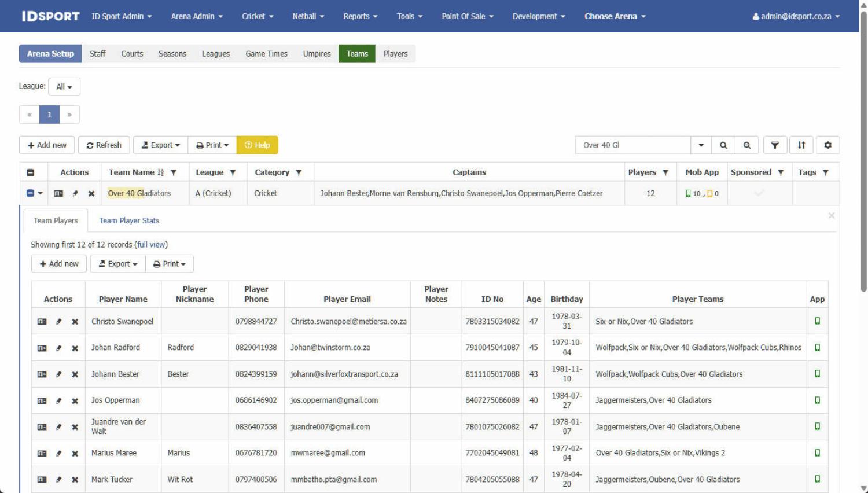This screenshot has height=493, width=868.
Task: Delete player Mark Tucker
Action: coord(75,480)
